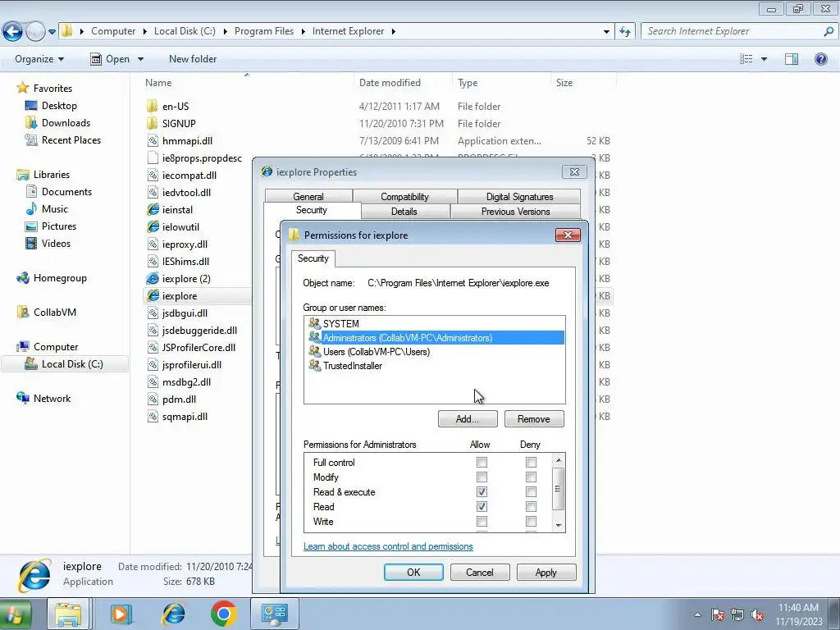
Task: Switch to the Digital Signatures tab
Action: [x=519, y=197]
